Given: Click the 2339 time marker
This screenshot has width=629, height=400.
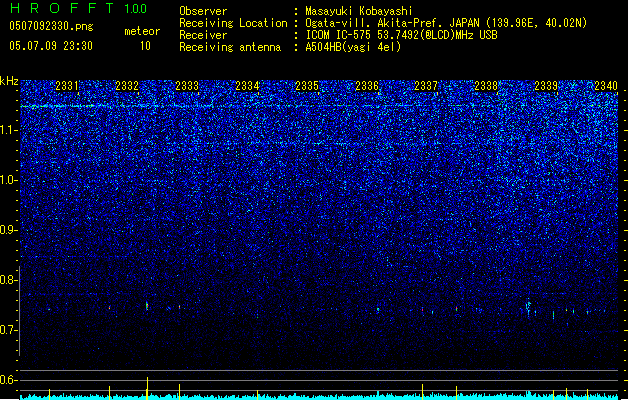Looking at the screenshot, I should coord(546,86).
